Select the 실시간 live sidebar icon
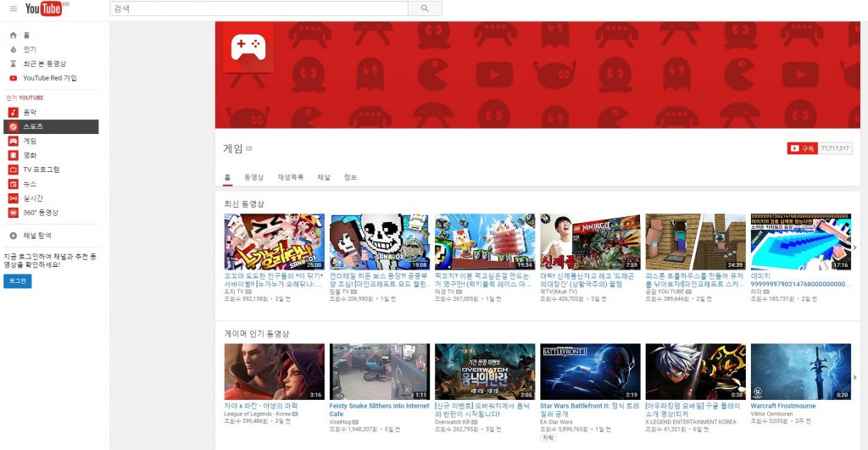 pos(14,198)
